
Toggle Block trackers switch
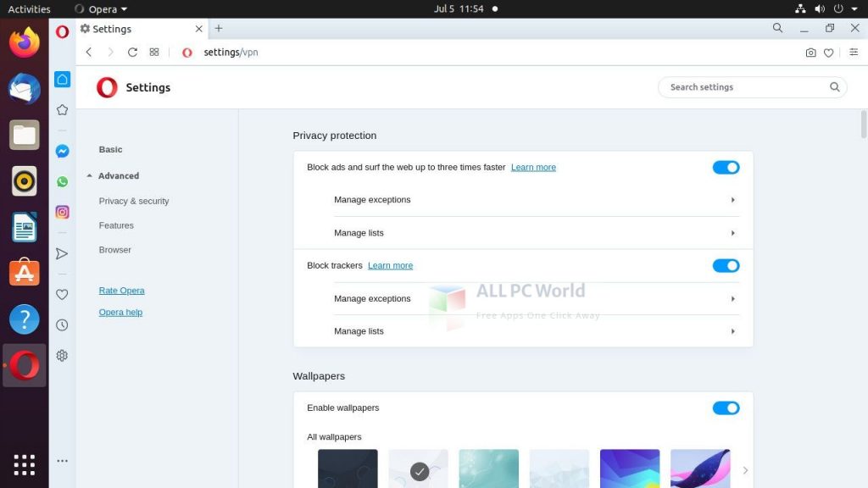coord(726,265)
